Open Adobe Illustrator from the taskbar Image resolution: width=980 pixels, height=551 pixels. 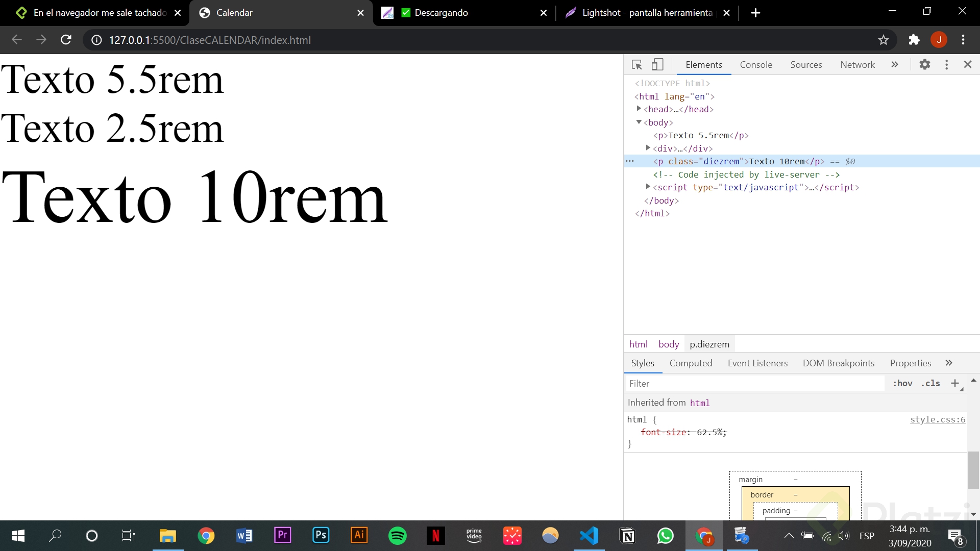pos(359,535)
